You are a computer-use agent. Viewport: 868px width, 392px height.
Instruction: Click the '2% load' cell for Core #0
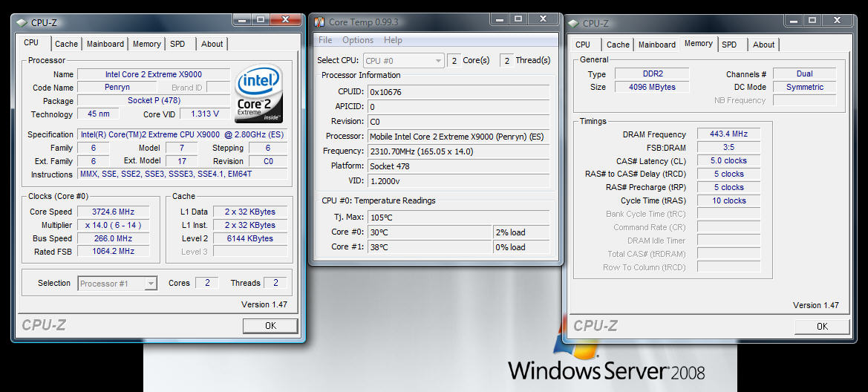point(521,232)
